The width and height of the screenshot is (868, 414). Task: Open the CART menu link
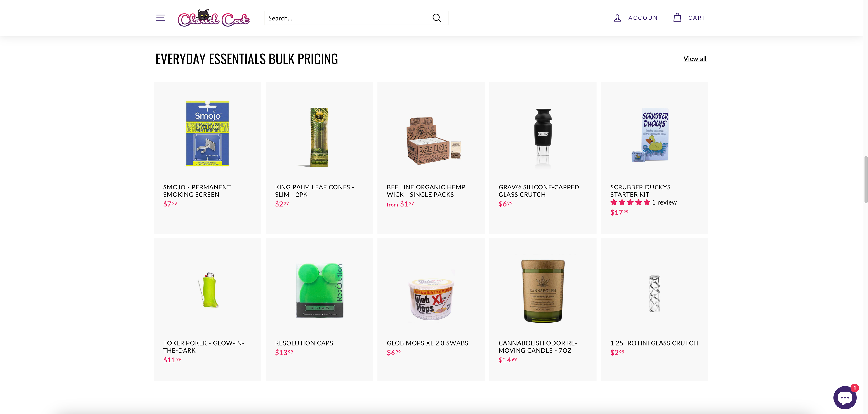(697, 18)
